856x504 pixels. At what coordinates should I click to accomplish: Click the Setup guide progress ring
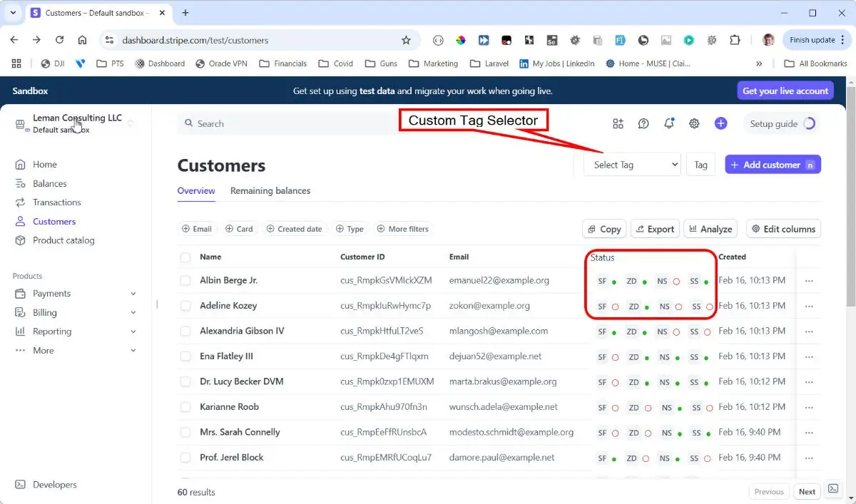pos(809,123)
